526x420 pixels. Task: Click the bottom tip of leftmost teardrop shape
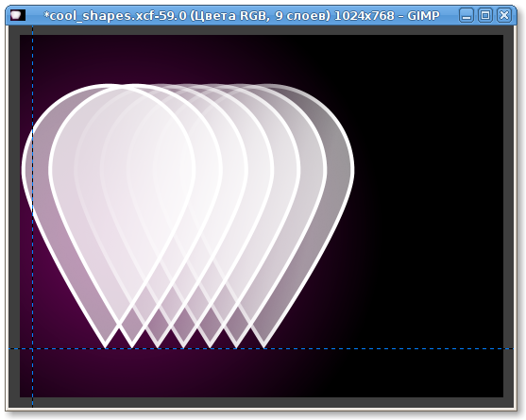[x=106, y=346]
